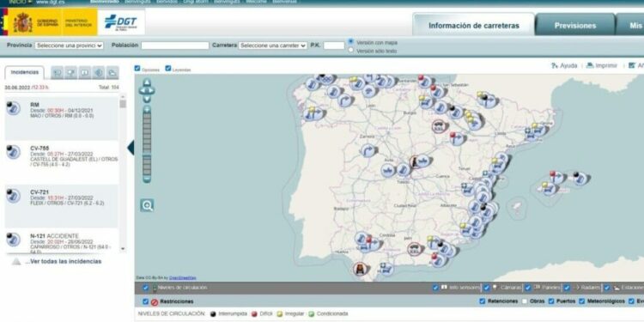Click the Ayuda link
644x322 pixels.
[568, 66]
